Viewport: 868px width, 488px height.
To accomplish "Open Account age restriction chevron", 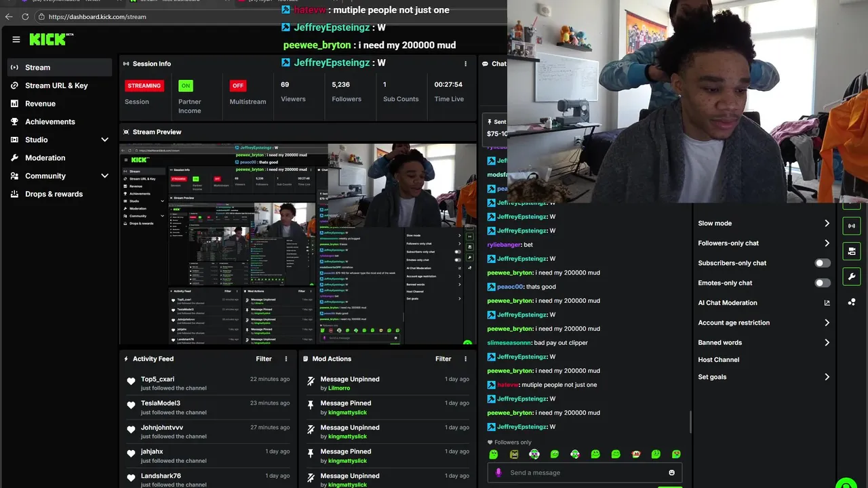I will tap(827, 323).
